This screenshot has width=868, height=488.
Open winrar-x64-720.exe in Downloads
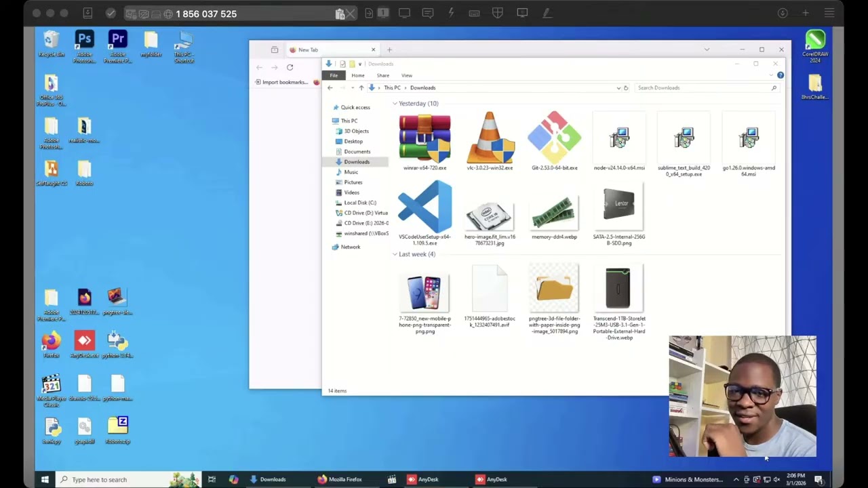(x=425, y=142)
